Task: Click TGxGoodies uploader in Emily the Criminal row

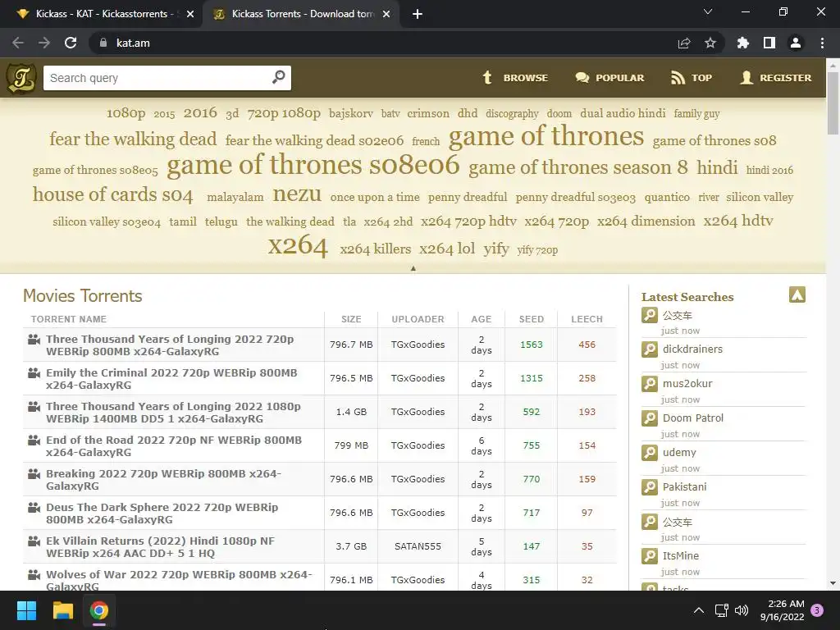Action: [418, 378]
